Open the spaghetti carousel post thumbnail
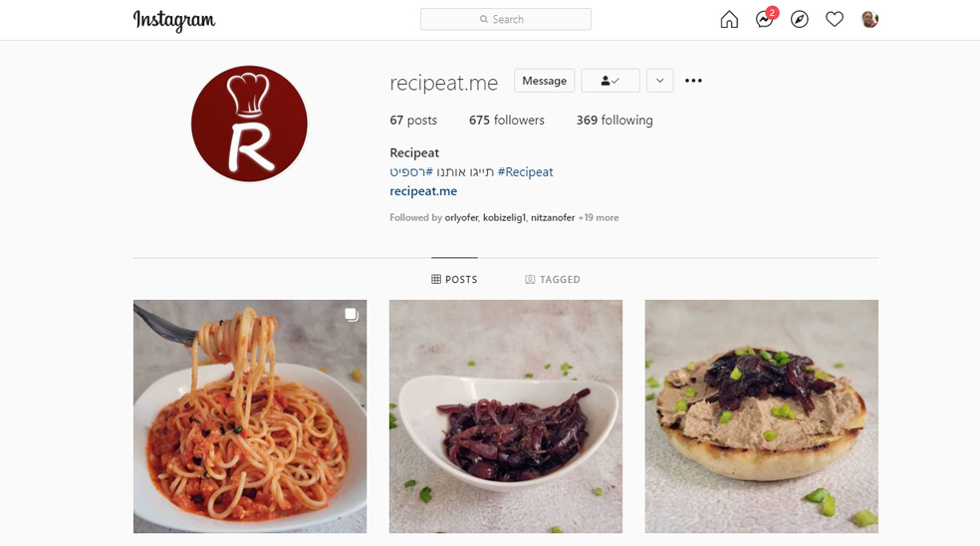The image size is (980, 546). (x=250, y=416)
